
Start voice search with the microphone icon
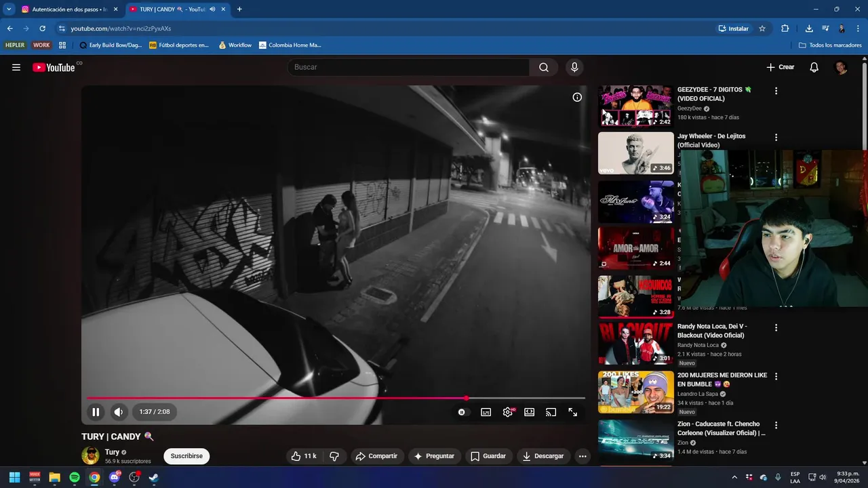tap(574, 67)
